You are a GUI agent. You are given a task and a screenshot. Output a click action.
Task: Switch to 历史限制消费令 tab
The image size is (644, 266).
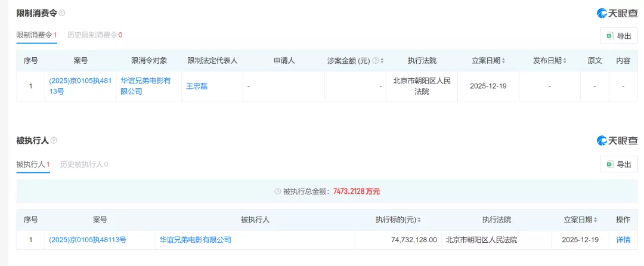95,35
